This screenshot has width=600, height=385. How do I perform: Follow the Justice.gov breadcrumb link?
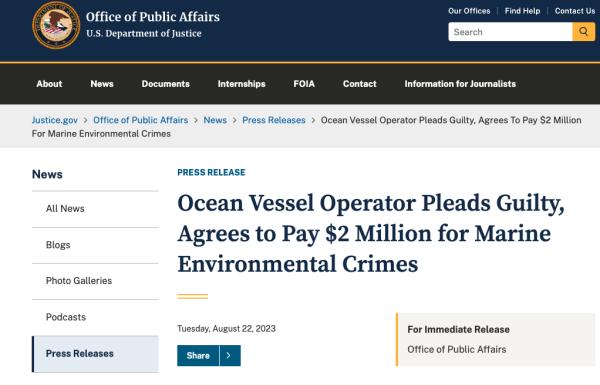point(55,120)
